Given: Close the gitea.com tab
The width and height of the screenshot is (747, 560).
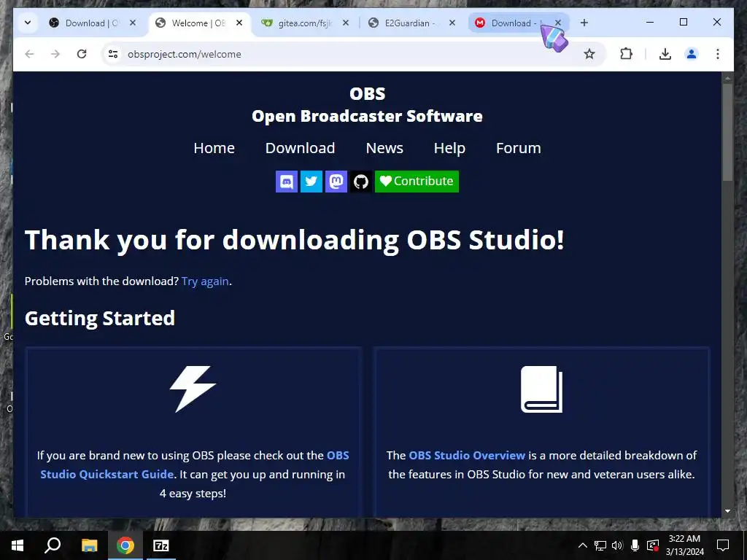Looking at the screenshot, I should click(x=346, y=23).
